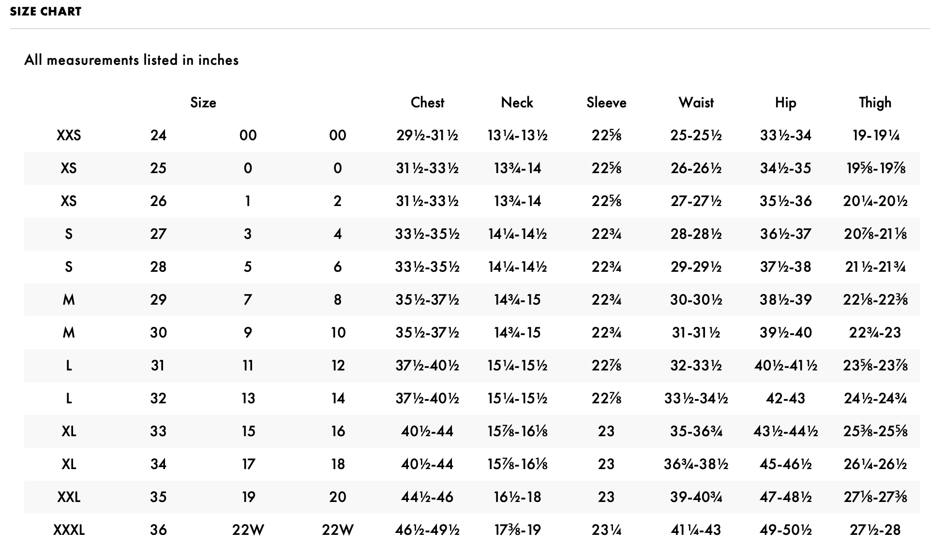Click the Waist column header
930x560 pixels.
click(x=696, y=103)
